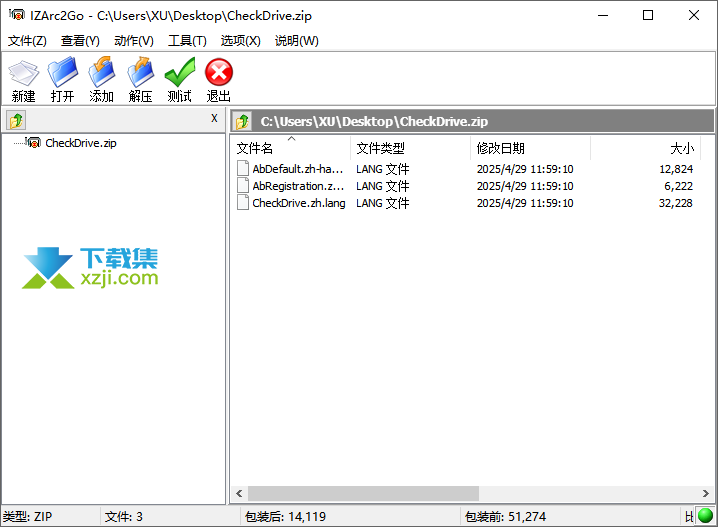Select file icon of AbDefault.zh-ha... row
The image size is (718, 527).
pos(243,168)
